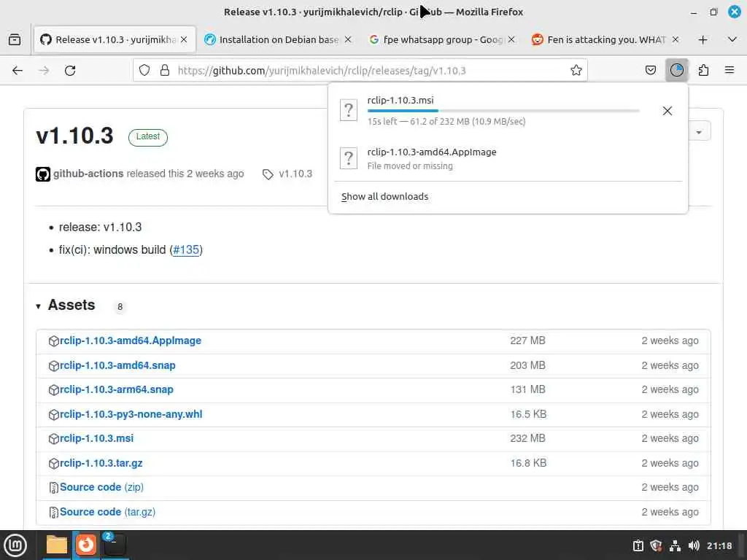Click the forward navigation arrow

pos(44,71)
